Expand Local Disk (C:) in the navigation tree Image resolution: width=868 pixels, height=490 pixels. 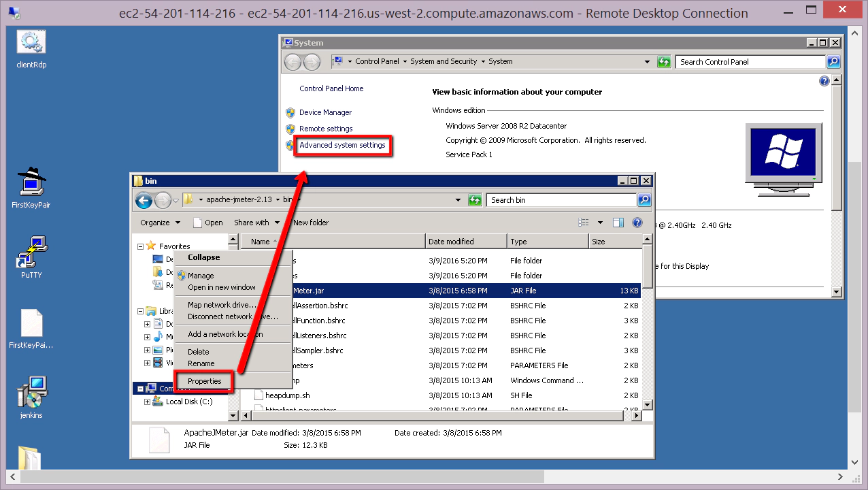pyautogui.click(x=149, y=402)
